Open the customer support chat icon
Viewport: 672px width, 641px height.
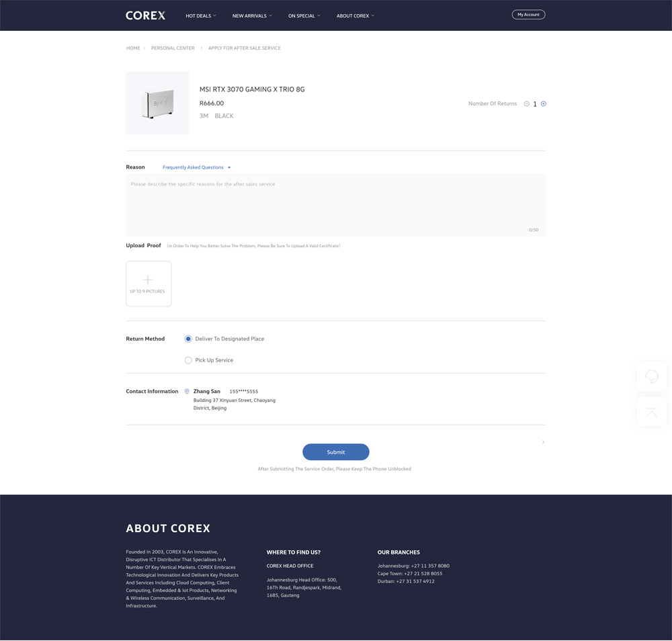point(652,377)
